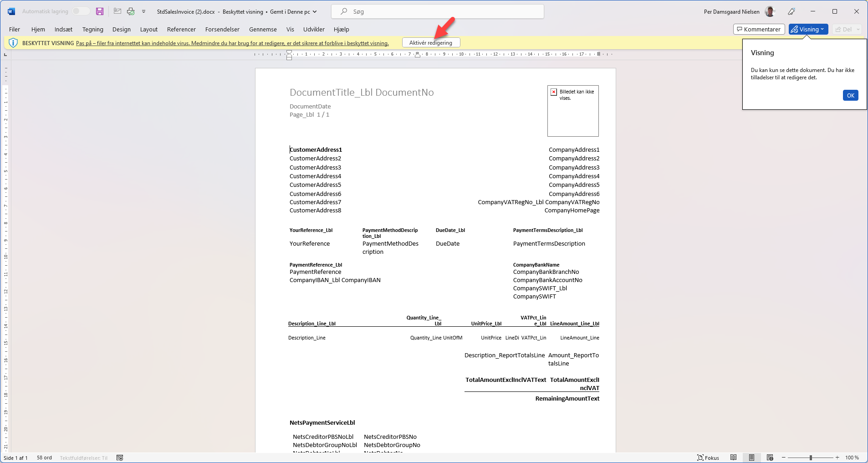Click the left indent marker on horizontal ruler
868x463 pixels.
(x=289, y=57)
